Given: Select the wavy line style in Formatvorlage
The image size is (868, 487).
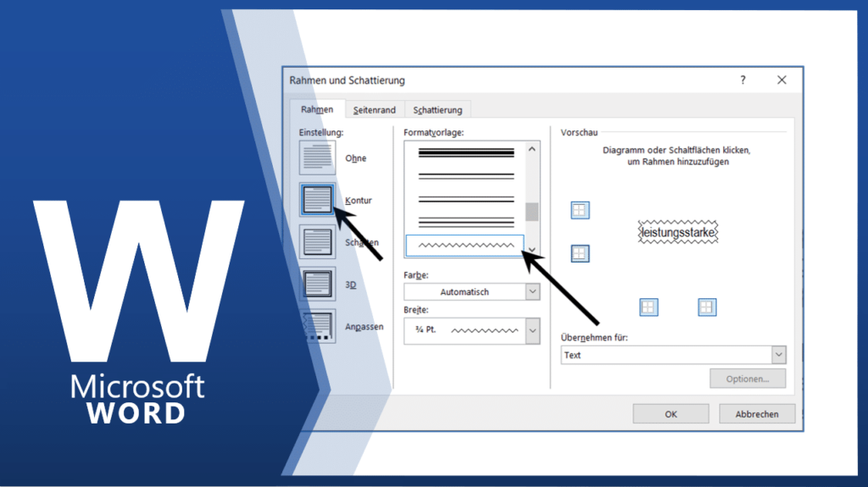Looking at the screenshot, I should [465, 246].
